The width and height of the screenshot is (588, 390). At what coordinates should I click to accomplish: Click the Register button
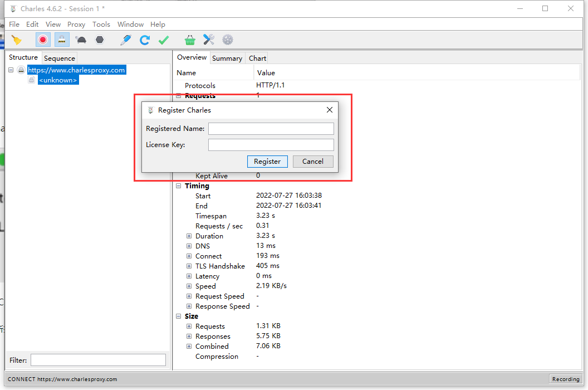pos(267,162)
